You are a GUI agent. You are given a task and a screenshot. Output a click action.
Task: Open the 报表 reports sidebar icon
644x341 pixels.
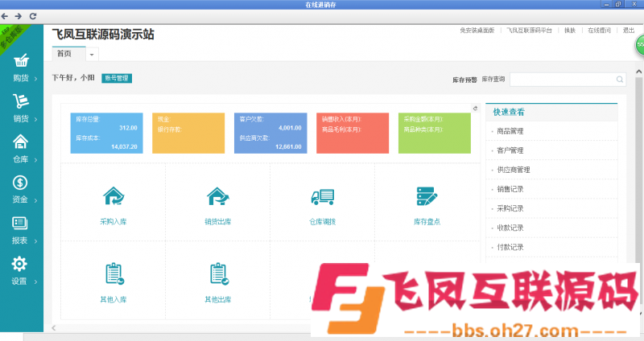tap(19, 223)
